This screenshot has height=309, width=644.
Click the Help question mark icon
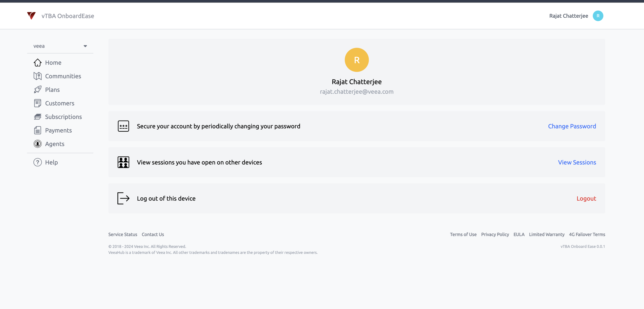pyautogui.click(x=37, y=162)
